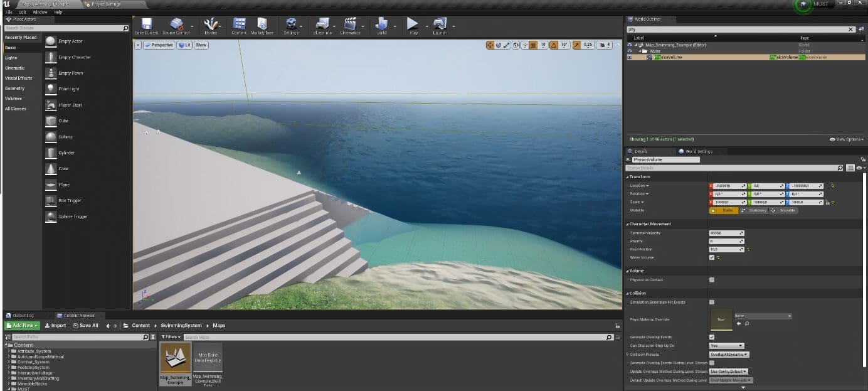Click the Add New button
Viewport: 868px width, 391px height.
pyautogui.click(x=23, y=326)
